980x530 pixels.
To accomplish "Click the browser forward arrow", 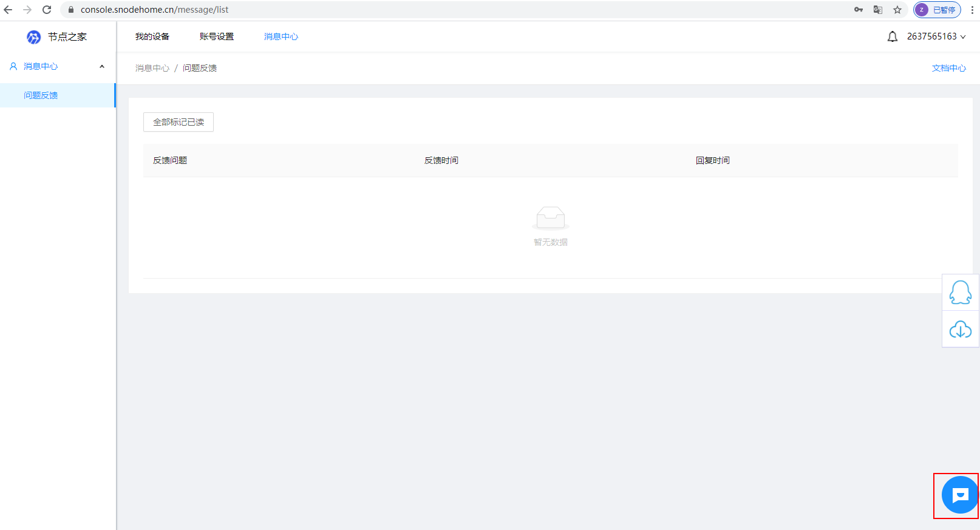I will pyautogui.click(x=27, y=10).
